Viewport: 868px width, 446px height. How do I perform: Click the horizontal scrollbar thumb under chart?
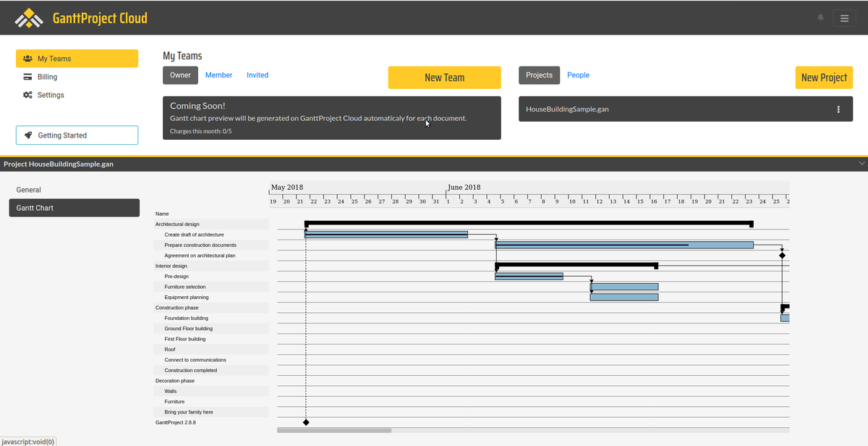(334, 430)
